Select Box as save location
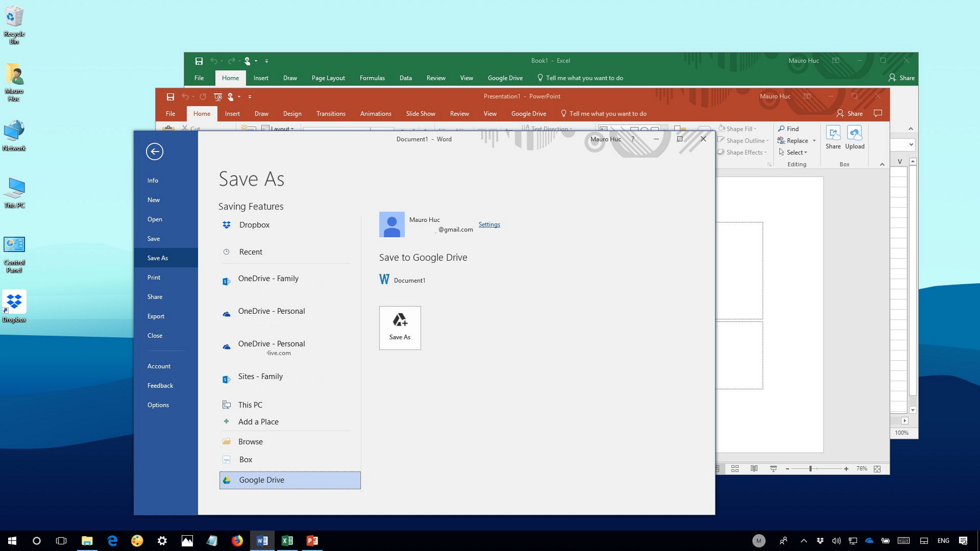This screenshot has width=980, height=551. 290,460
